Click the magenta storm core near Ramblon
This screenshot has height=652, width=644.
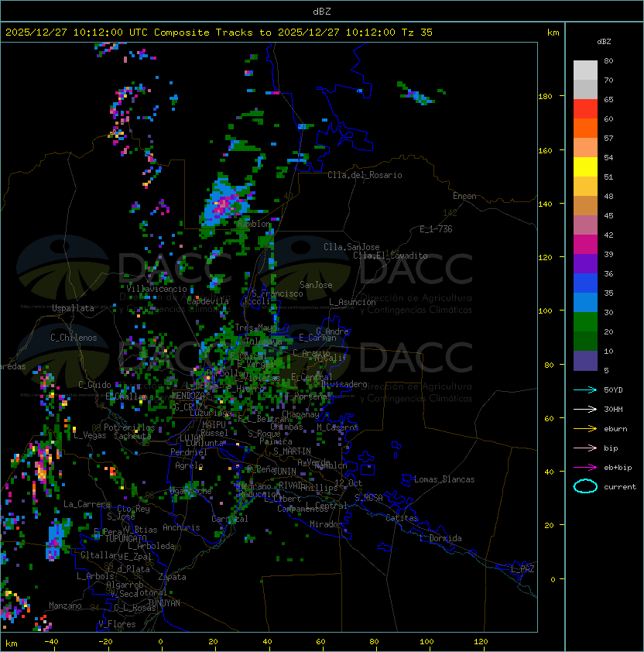coord(224,205)
